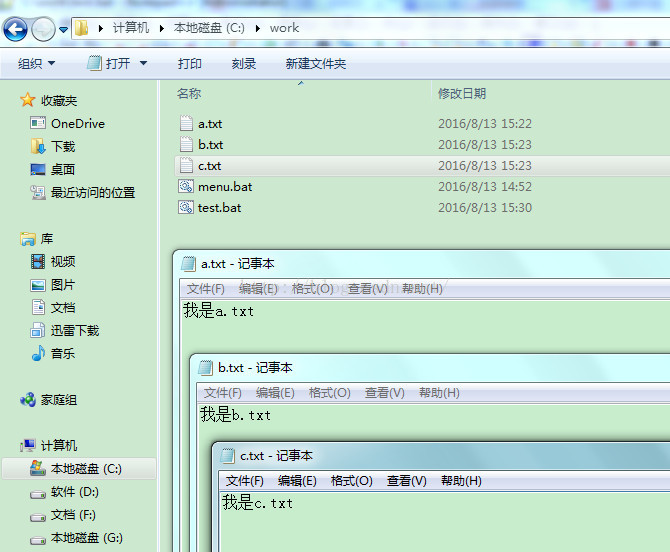Open 编辑(E) menu in b.txt Notepad
This screenshot has height=552, width=670.
275,393
